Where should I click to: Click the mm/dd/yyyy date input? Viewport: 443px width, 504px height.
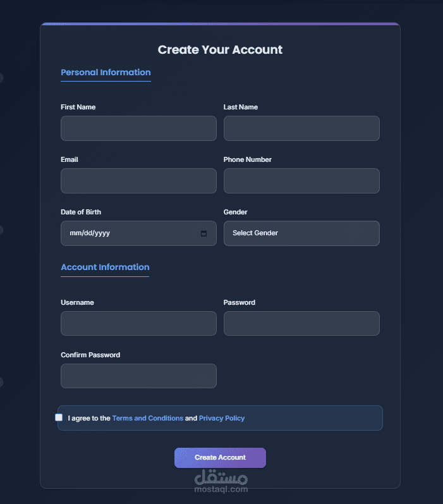(126, 233)
